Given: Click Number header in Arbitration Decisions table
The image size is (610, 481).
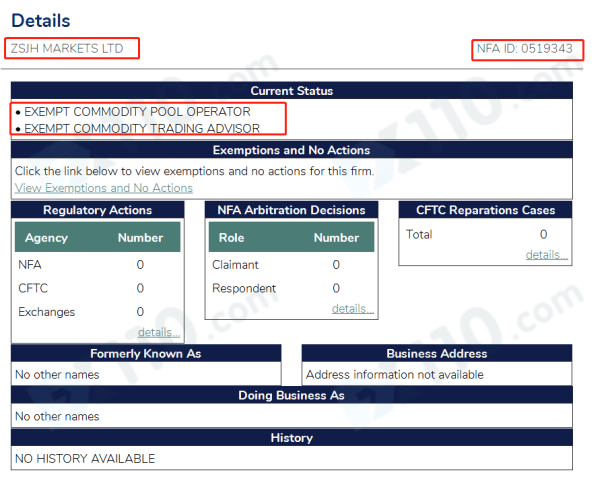Looking at the screenshot, I should click(336, 237).
